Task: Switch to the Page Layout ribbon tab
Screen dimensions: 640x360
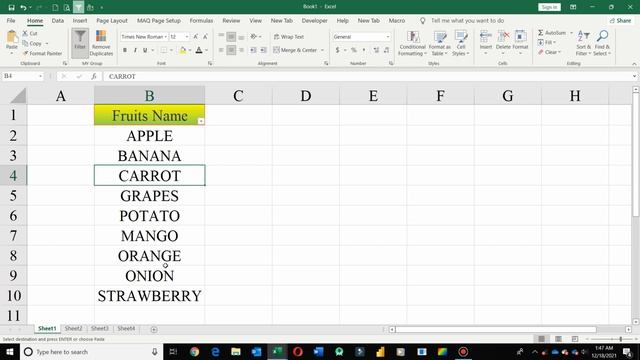Action: pos(112,20)
